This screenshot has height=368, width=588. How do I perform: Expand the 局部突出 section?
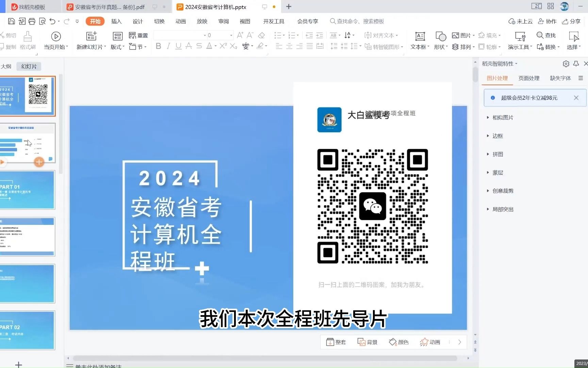pyautogui.click(x=500, y=209)
